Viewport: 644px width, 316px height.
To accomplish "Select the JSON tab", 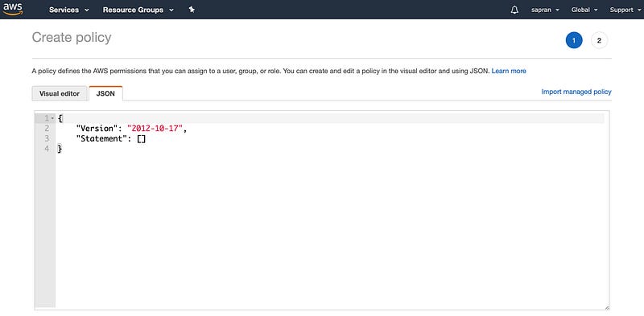I will pos(105,93).
